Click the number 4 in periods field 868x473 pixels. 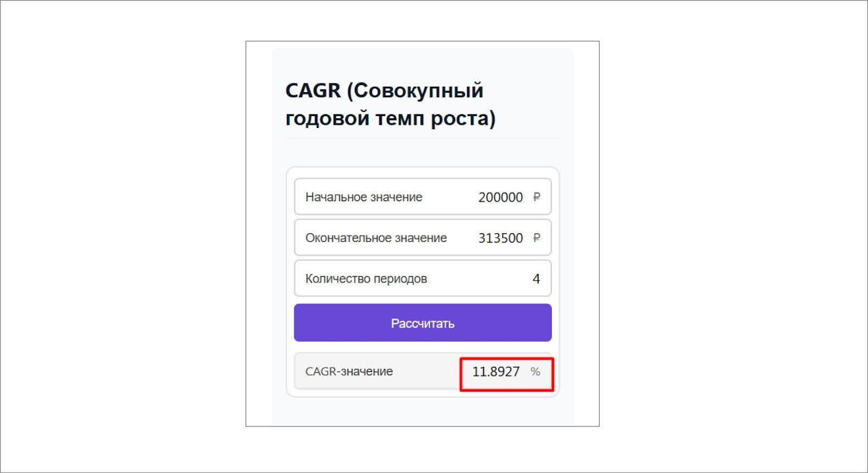536,278
